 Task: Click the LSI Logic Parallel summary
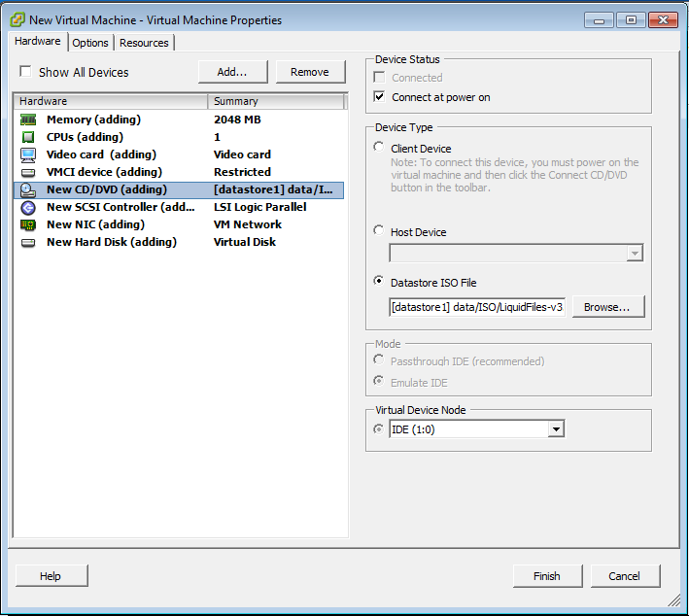[x=260, y=207]
